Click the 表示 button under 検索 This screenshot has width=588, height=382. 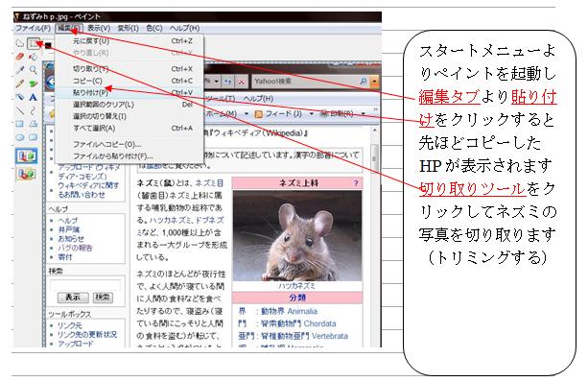click(73, 298)
